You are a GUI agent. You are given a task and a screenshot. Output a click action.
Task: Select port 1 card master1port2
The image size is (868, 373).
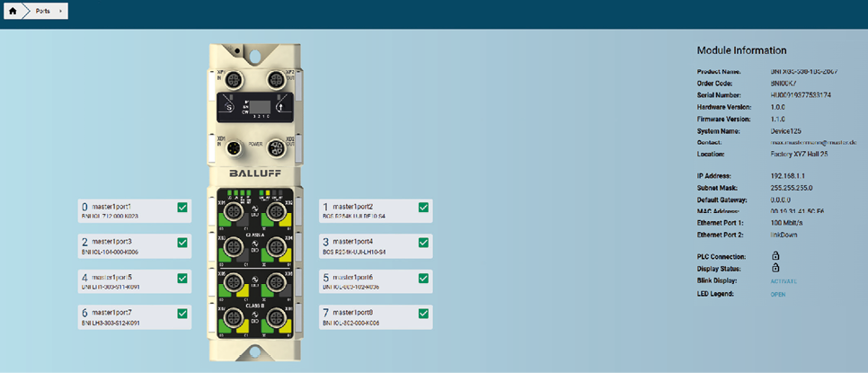(x=368, y=210)
